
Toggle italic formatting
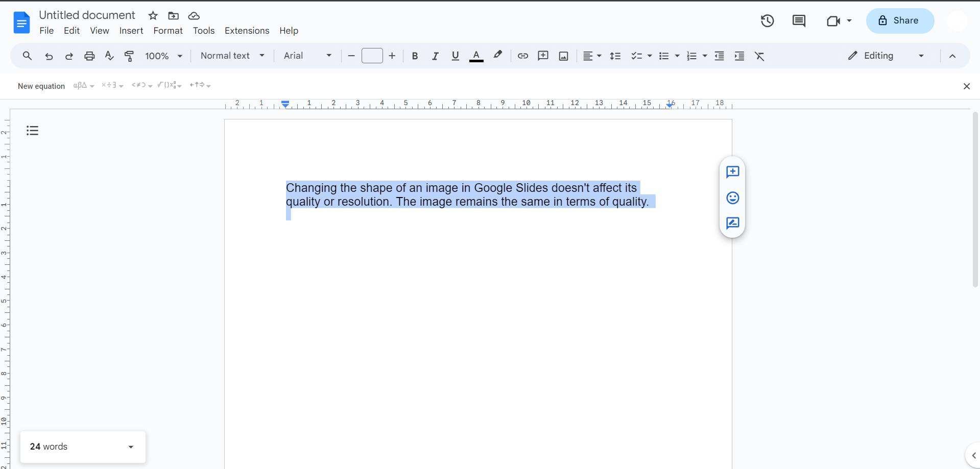(x=435, y=56)
